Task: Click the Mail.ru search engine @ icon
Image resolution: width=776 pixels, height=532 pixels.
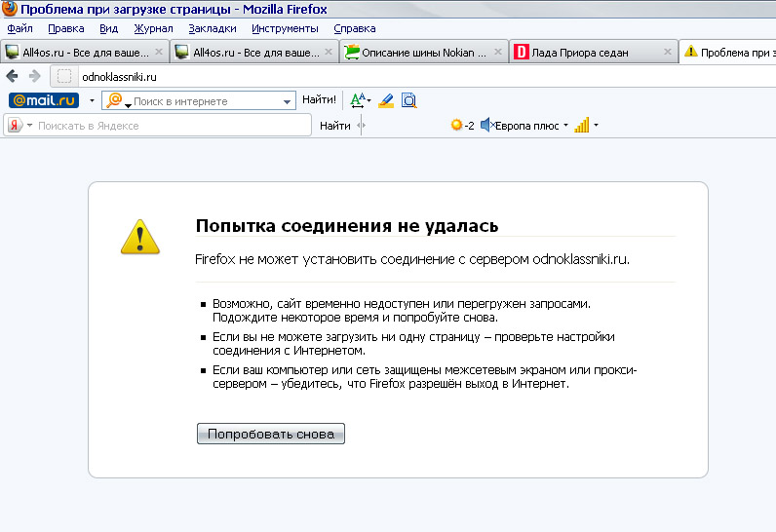Action: coord(114,100)
